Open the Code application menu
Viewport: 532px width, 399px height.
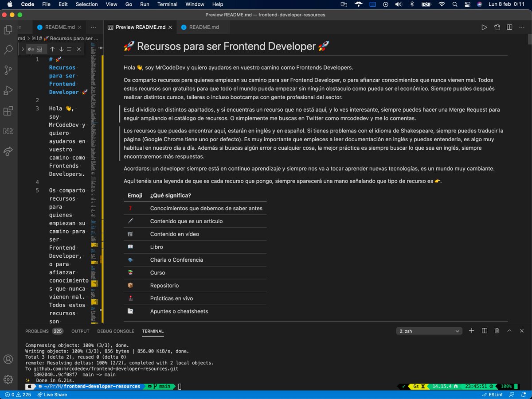(27, 4)
